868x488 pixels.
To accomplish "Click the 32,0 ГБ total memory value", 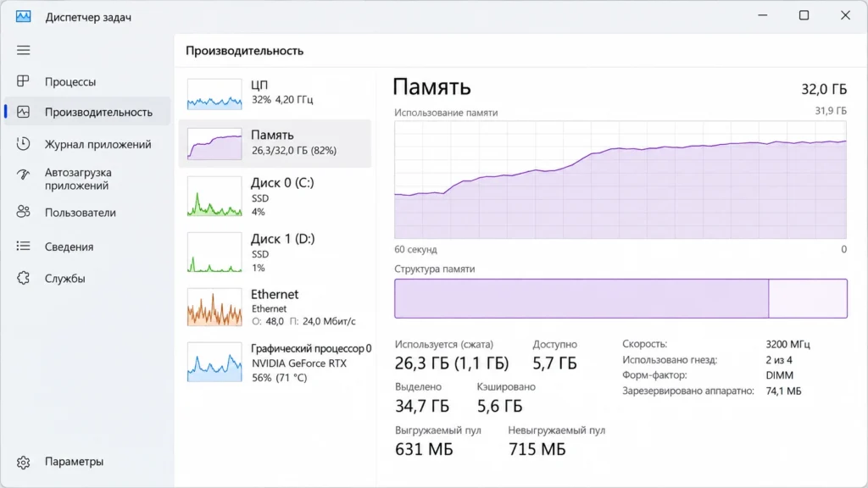I will (x=824, y=89).
